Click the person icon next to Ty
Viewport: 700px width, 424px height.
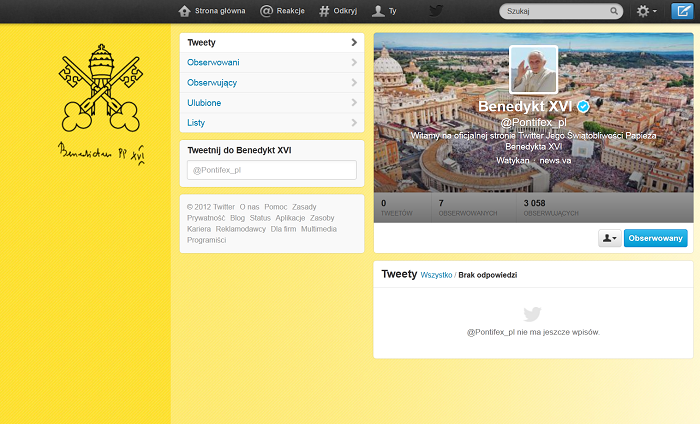pyautogui.click(x=378, y=11)
